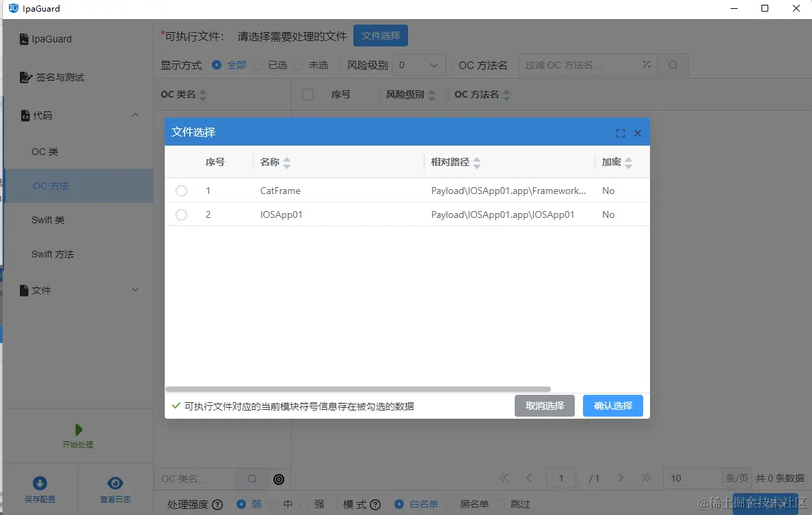
Task: Click search icon next to OC 方法名 filter
Action: click(673, 65)
